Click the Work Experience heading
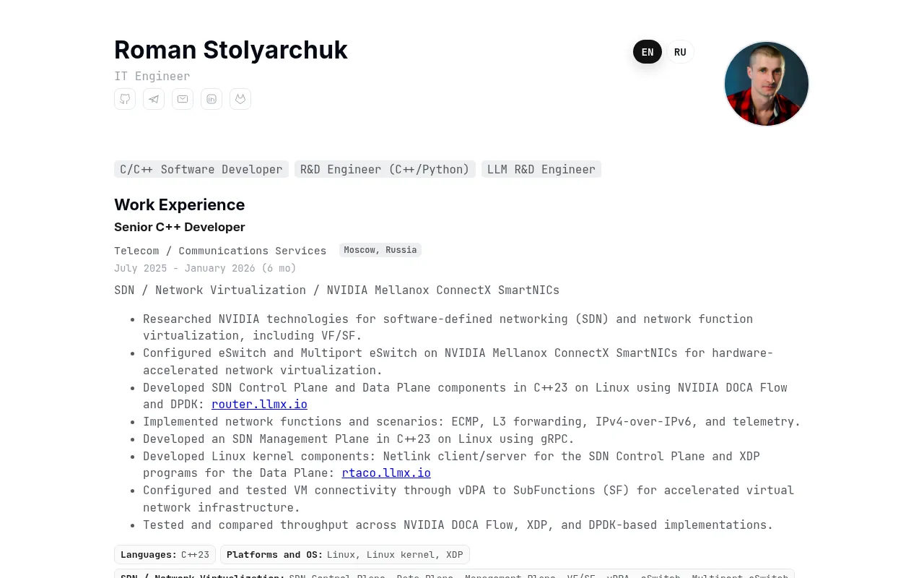 [x=180, y=204]
